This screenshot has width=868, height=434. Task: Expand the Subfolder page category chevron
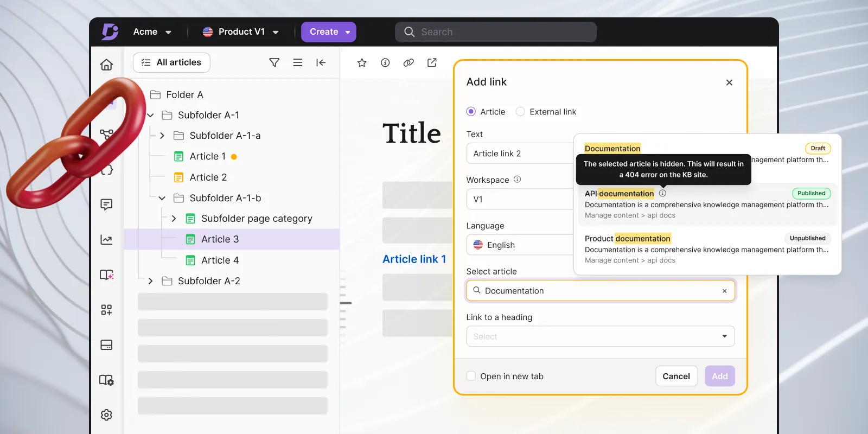point(174,219)
